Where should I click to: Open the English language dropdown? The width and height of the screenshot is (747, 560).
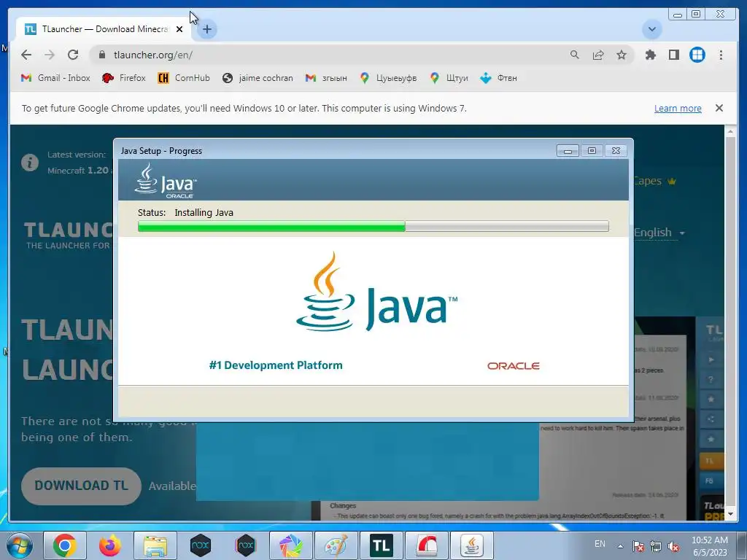tap(659, 233)
